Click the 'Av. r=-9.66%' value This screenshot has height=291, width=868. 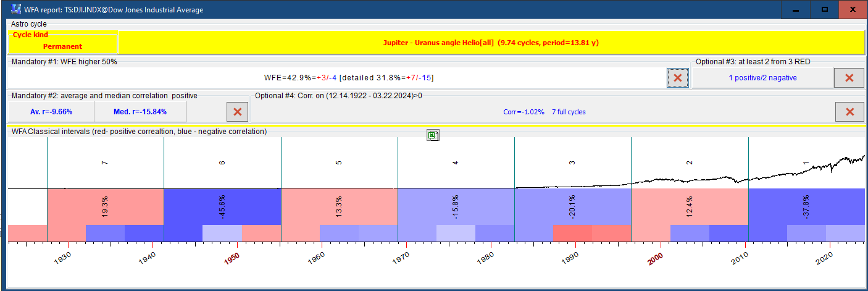[51, 112]
